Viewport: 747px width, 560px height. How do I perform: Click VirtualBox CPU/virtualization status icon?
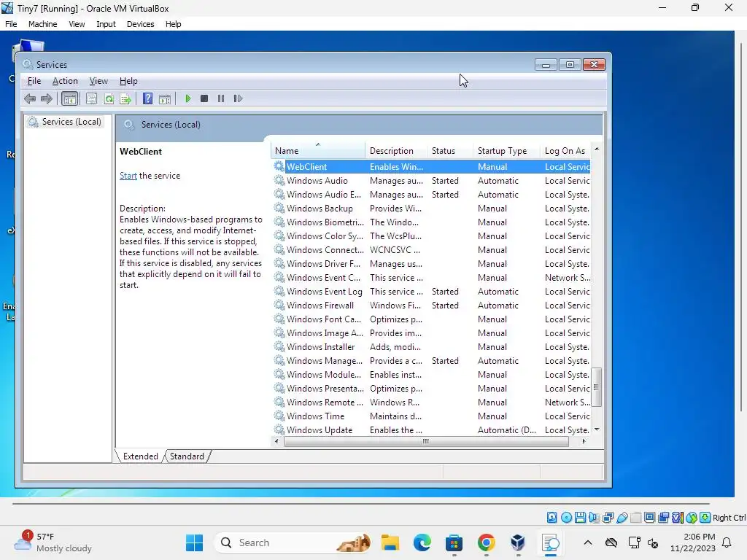click(678, 518)
